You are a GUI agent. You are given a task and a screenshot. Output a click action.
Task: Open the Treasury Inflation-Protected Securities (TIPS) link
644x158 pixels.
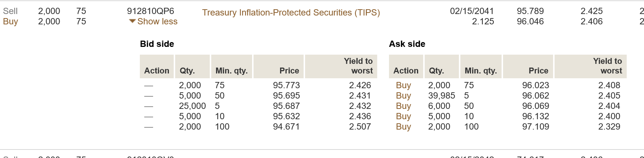click(x=291, y=13)
